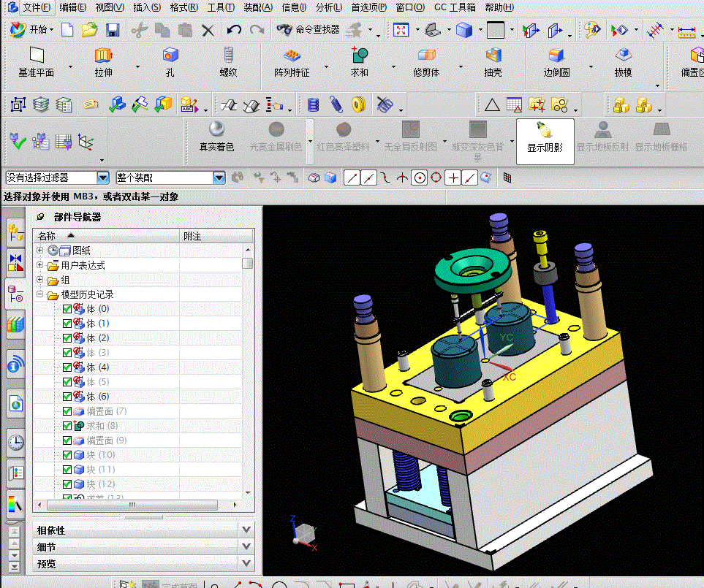Expand the 图纸 tree node
This screenshot has width=704, height=588.
pos(39,251)
